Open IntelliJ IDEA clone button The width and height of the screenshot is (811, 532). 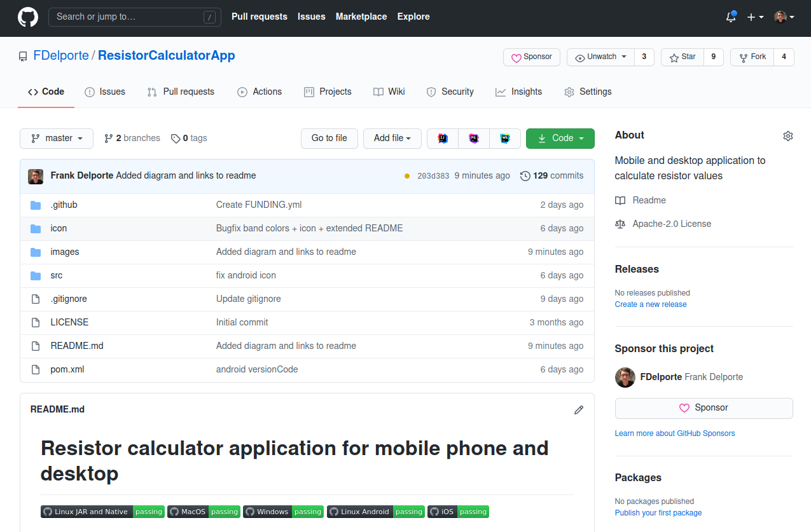(x=443, y=139)
